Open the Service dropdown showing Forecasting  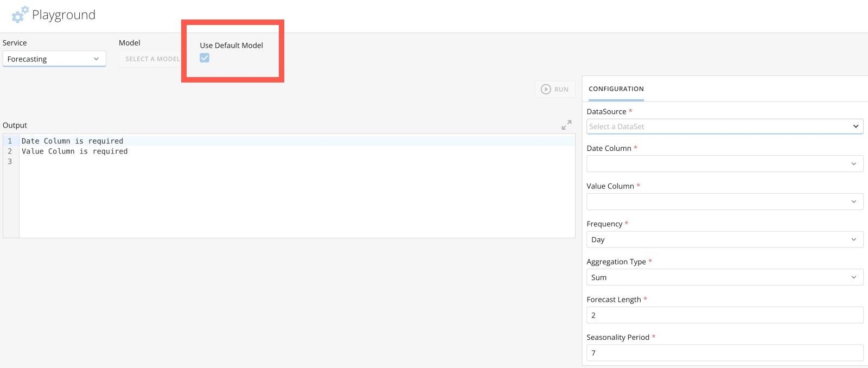54,59
